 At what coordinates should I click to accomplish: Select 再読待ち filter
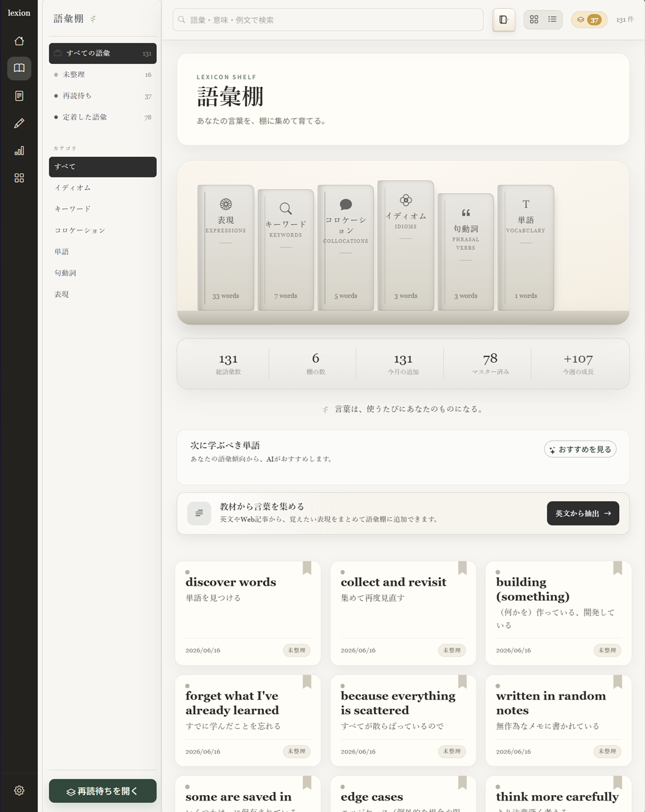click(102, 96)
